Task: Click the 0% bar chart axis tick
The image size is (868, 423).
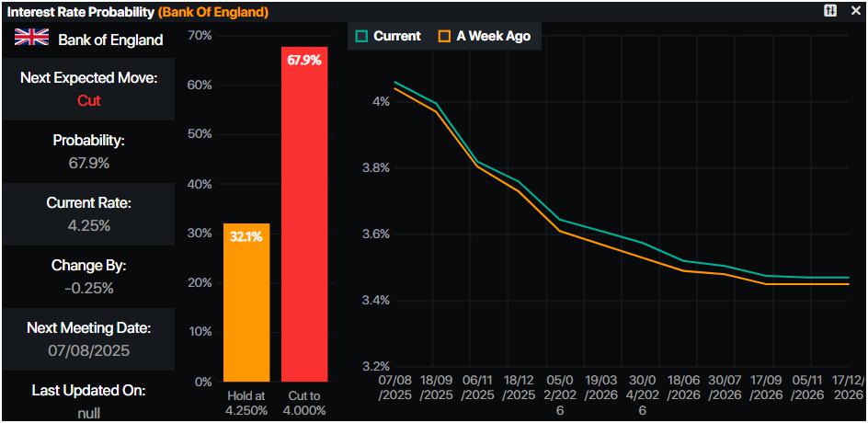Action: [x=204, y=382]
